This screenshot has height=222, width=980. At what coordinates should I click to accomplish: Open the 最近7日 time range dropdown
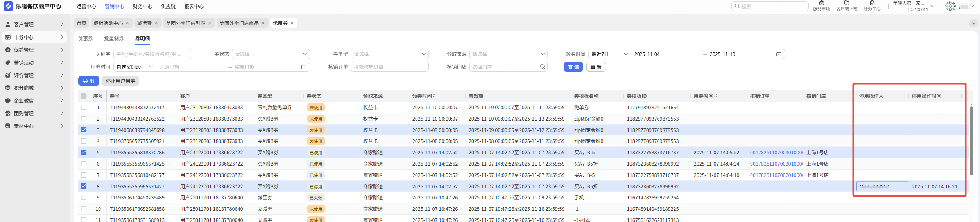609,54
